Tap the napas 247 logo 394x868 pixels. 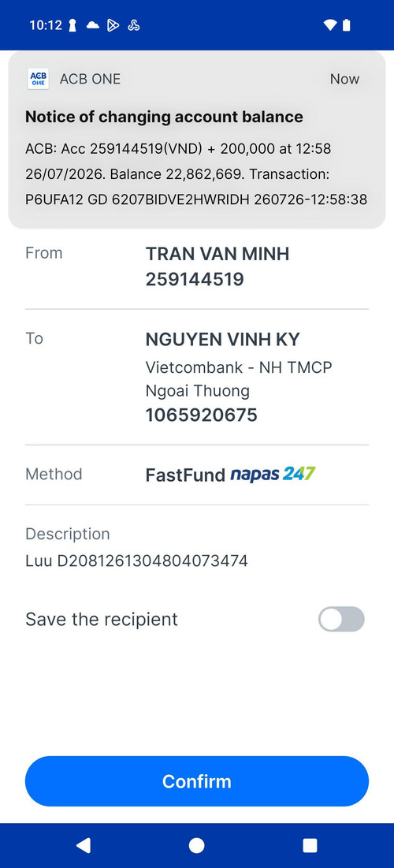pyautogui.click(x=273, y=474)
